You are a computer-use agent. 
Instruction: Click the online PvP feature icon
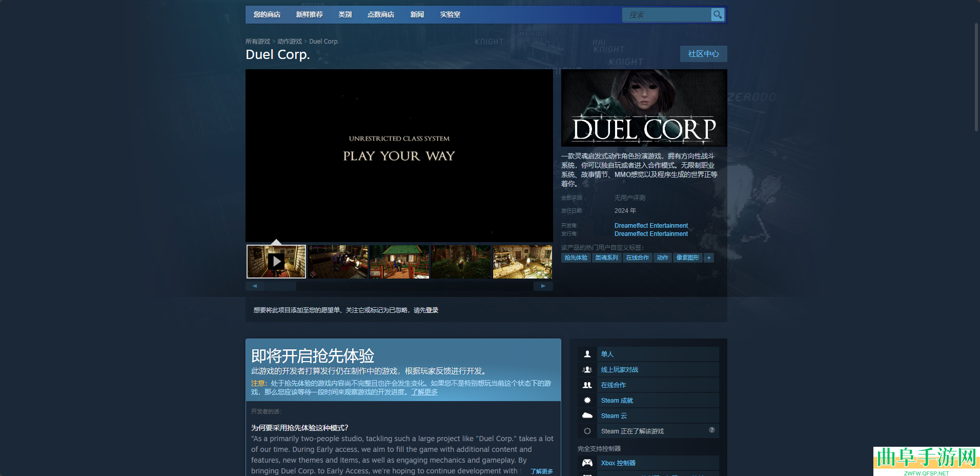[x=587, y=369]
